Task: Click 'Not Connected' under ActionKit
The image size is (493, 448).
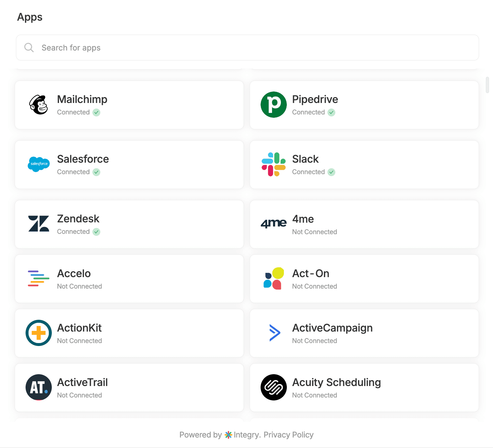Action: point(79,341)
